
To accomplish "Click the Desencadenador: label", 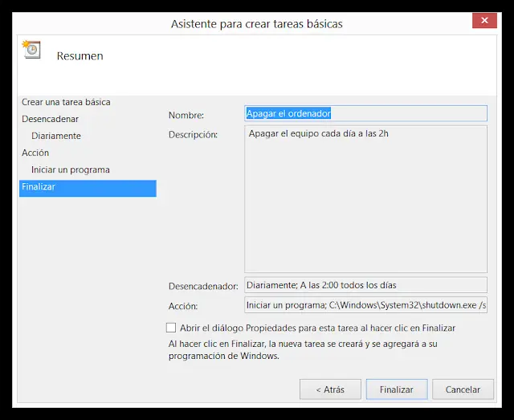I will 203,287.
